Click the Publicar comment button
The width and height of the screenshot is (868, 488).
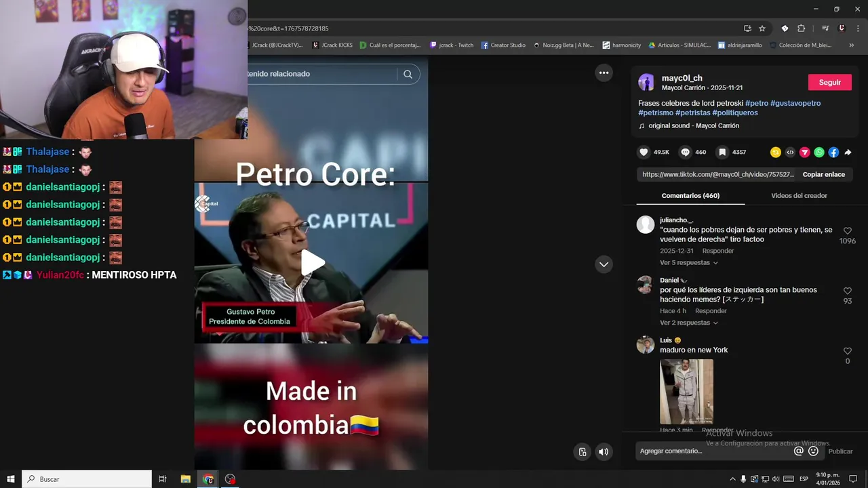click(841, 451)
